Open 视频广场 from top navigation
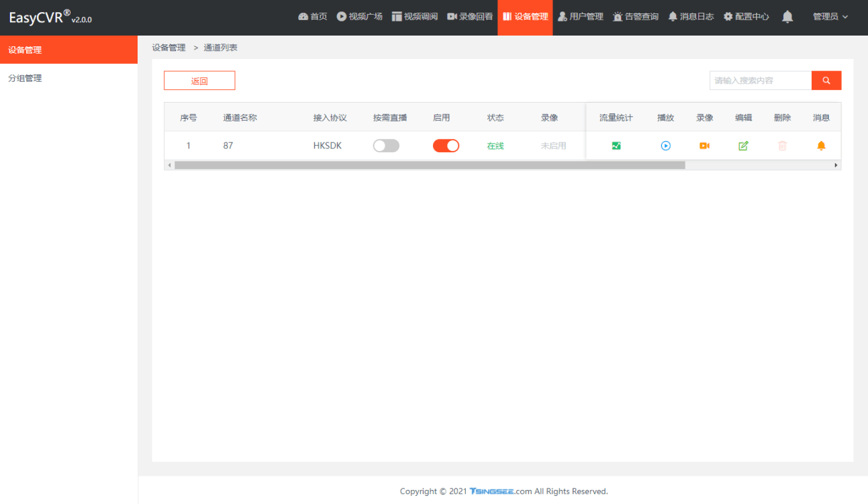The width and height of the screenshot is (868, 504). click(360, 17)
